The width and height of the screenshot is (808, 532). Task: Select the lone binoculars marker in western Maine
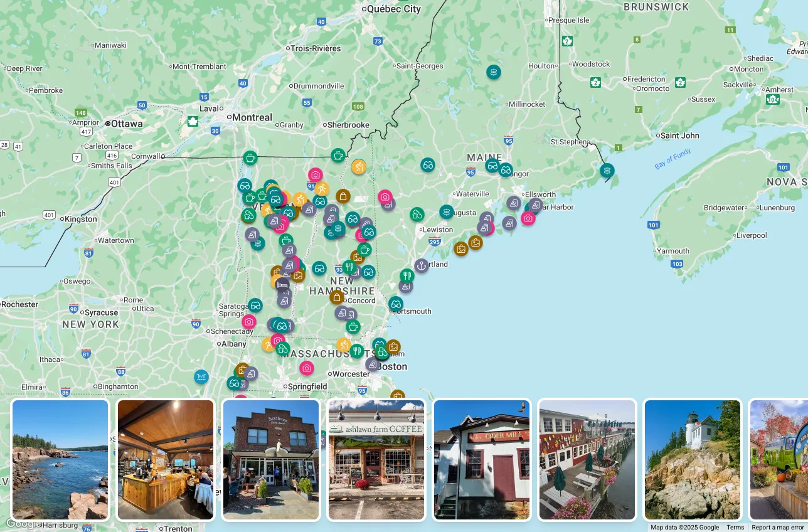pyautogui.click(x=428, y=165)
